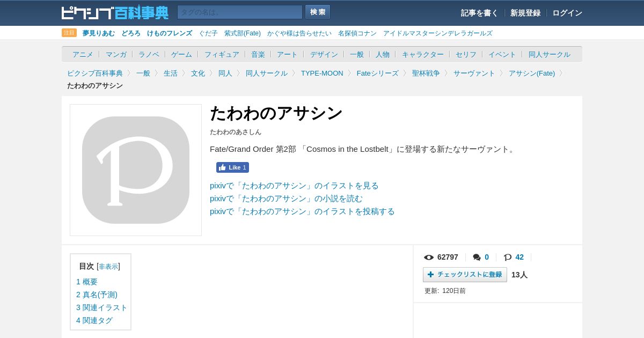Click the pixiv placeholder article thumbnail
Viewport: 644px width, 338px height.
[136, 170]
